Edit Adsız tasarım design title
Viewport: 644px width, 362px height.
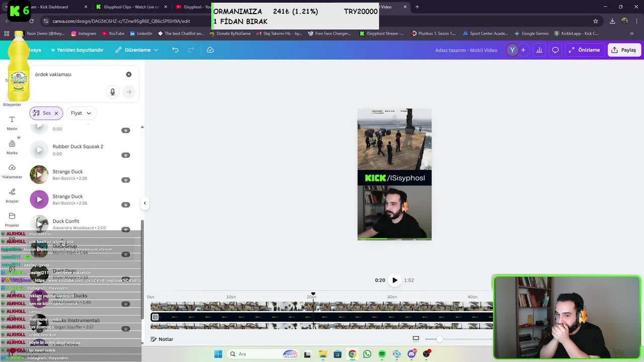pos(466,50)
